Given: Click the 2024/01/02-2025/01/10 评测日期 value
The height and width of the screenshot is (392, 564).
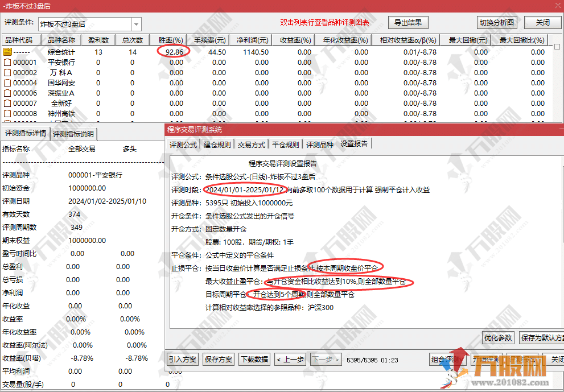Looking at the screenshot, I should [x=107, y=201].
